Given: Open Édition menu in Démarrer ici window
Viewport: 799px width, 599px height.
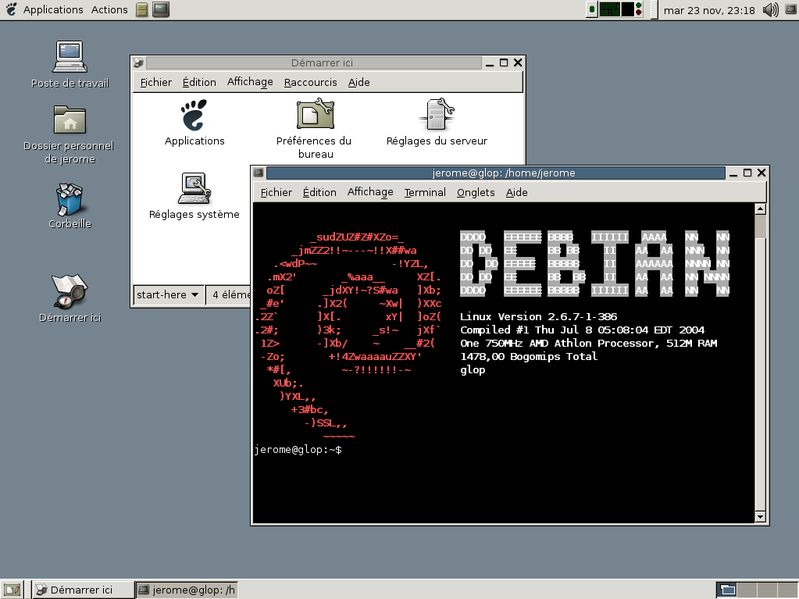Looking at the screenshot, I should pyautogui.click(x=199, y=82).
